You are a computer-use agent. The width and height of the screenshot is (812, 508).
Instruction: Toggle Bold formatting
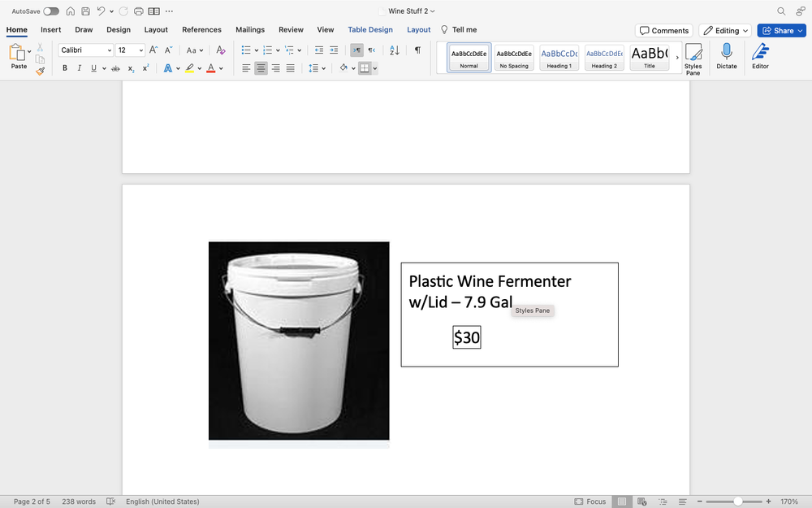point(65,68)
